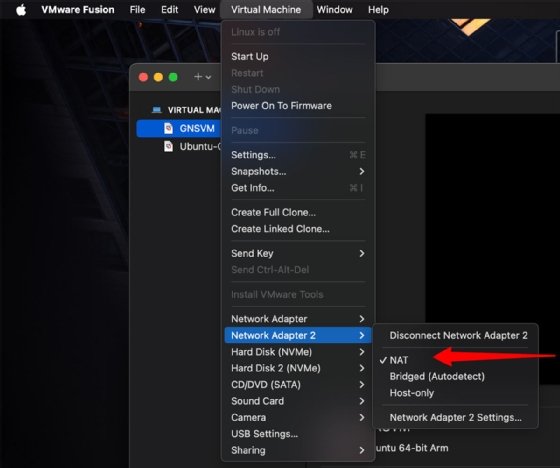Open the Help menu
Viewport: 560px width, 468px height.
pos(378,10)
